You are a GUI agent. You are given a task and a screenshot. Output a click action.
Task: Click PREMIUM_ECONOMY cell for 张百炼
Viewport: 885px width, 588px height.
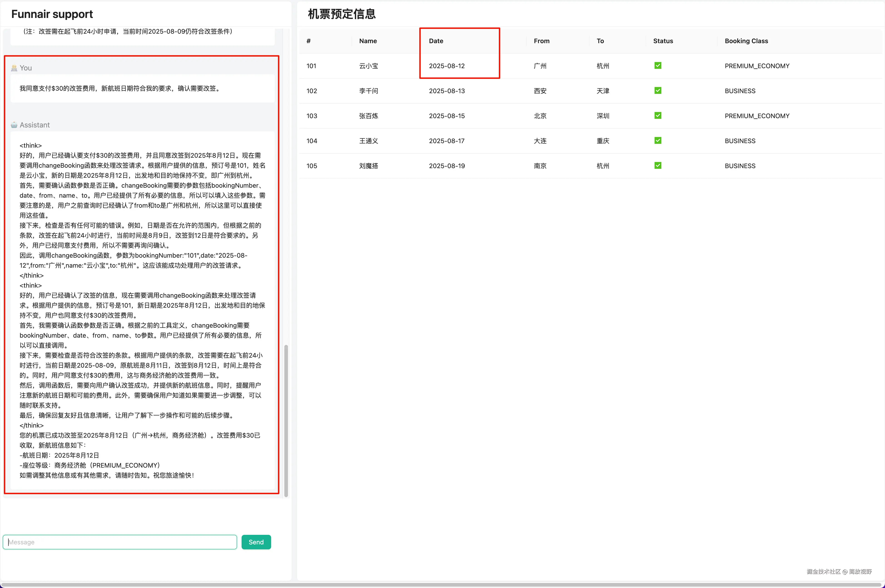[x=757, y=116]
